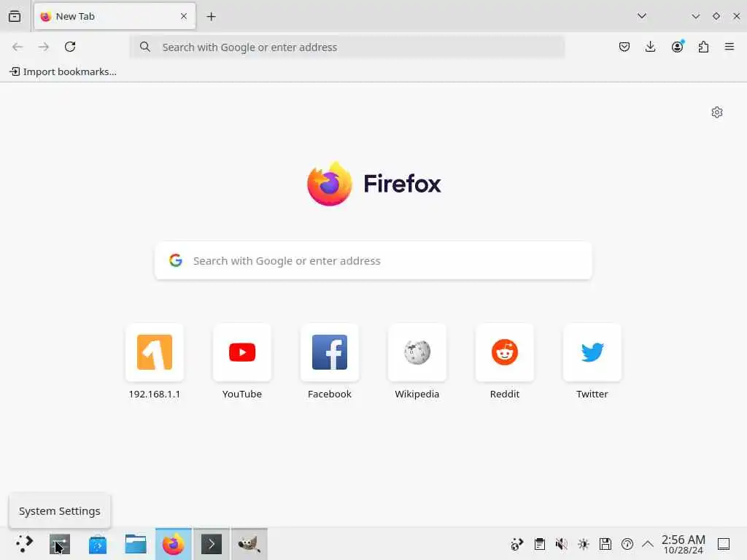The image size is (747, 560).
Task: Launch System Settings from taskbar
Action: [x=60, y=544]
